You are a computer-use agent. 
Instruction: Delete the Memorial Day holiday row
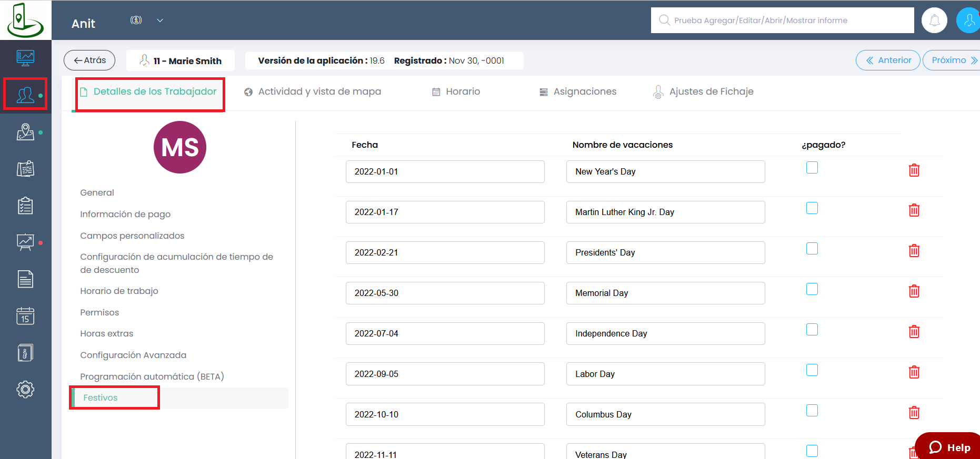click(914, 291)
